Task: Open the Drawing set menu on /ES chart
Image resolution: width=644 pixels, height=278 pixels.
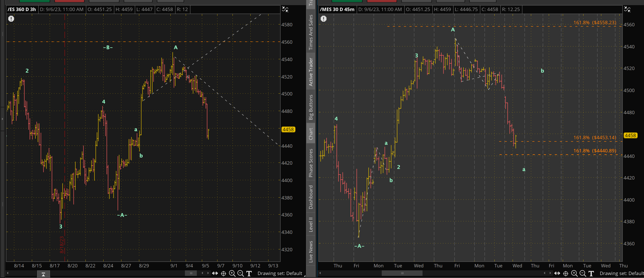Action: pyautogui.click(x=280, y=274)
